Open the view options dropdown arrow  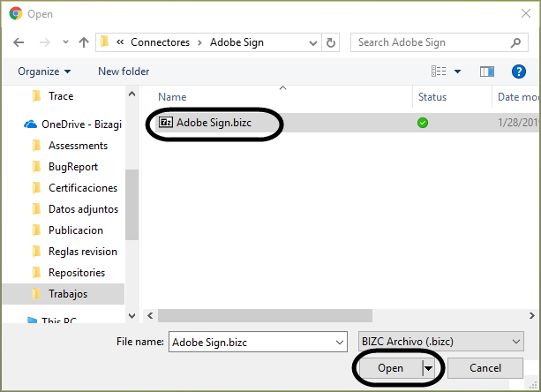pos(457,72)
